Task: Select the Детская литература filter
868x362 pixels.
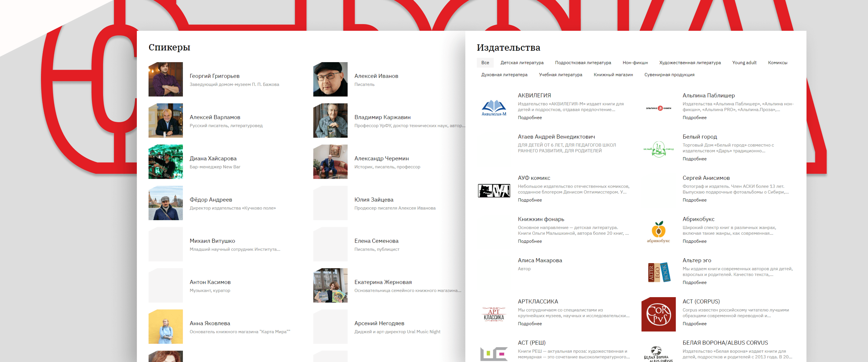Action: (522, 63)
